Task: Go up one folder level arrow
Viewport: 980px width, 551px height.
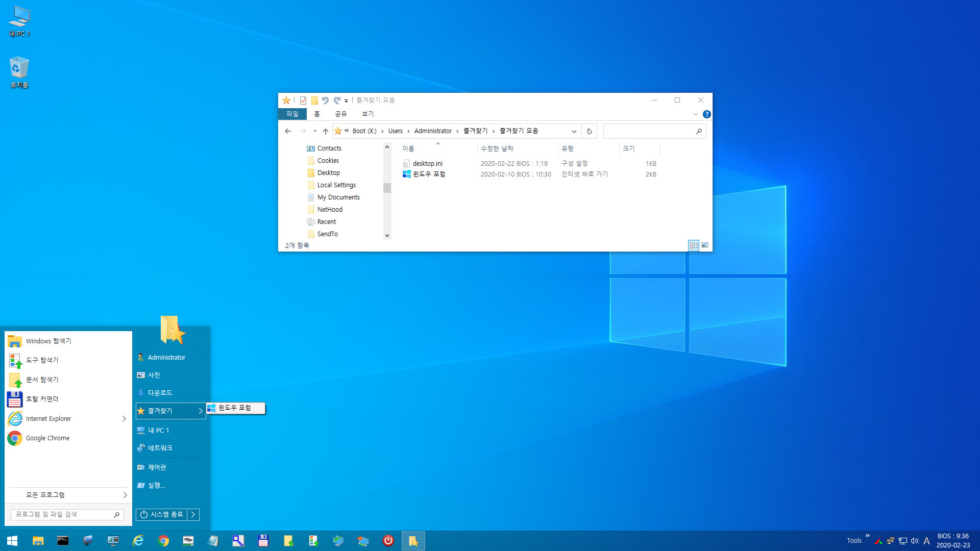Action: 326,131
